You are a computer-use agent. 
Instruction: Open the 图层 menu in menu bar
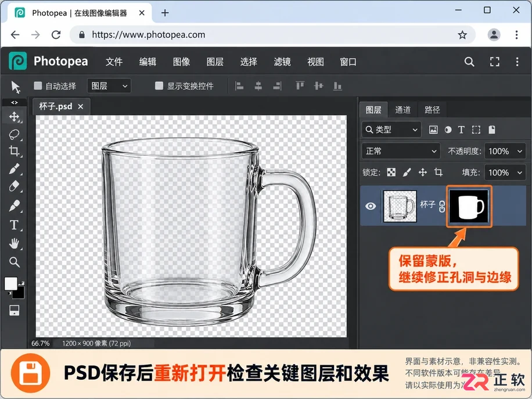215,62
